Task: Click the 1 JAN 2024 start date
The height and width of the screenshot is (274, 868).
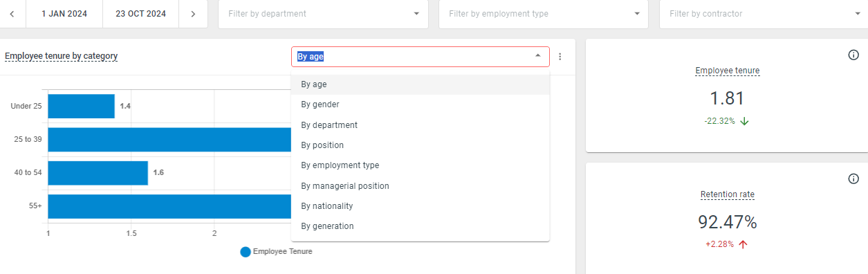Action: pyautogui.click(x=64, y=14)
